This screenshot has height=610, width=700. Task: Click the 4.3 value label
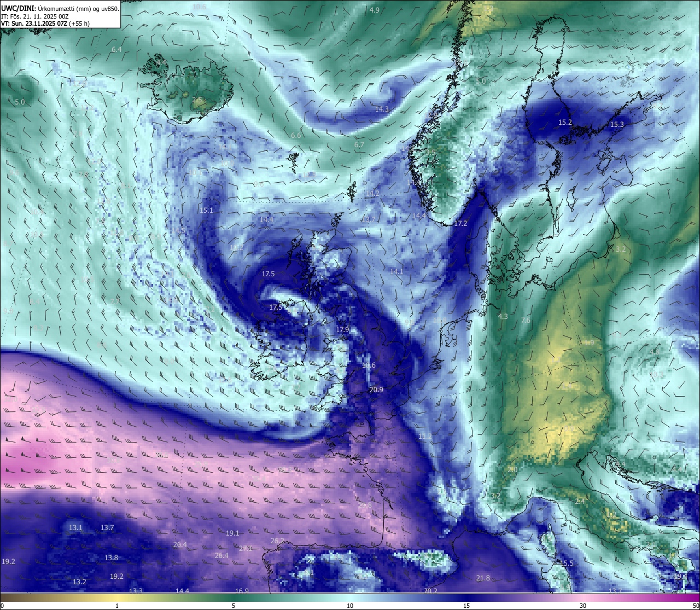[503, 316]
